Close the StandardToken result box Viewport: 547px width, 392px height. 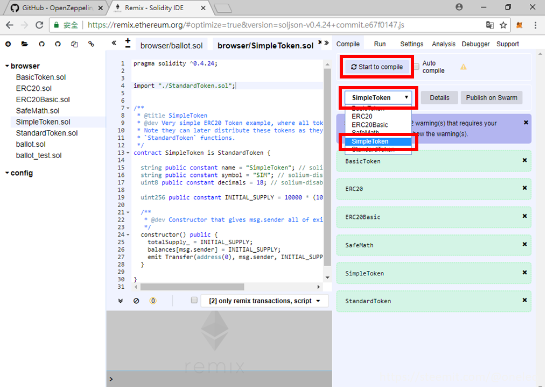coord(524,300)
